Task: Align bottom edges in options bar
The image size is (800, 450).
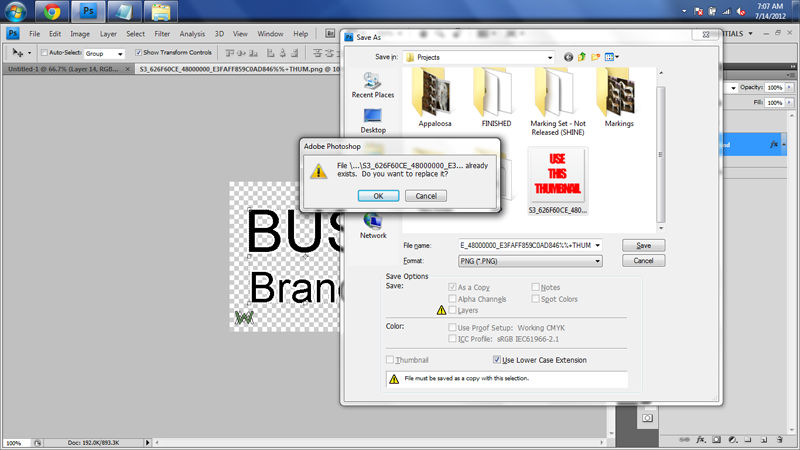Action: point(253,53)
